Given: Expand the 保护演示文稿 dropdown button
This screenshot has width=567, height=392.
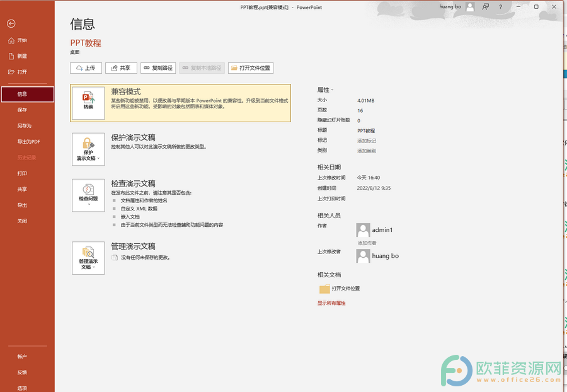Looking at the screenshot, I should 88,149.
